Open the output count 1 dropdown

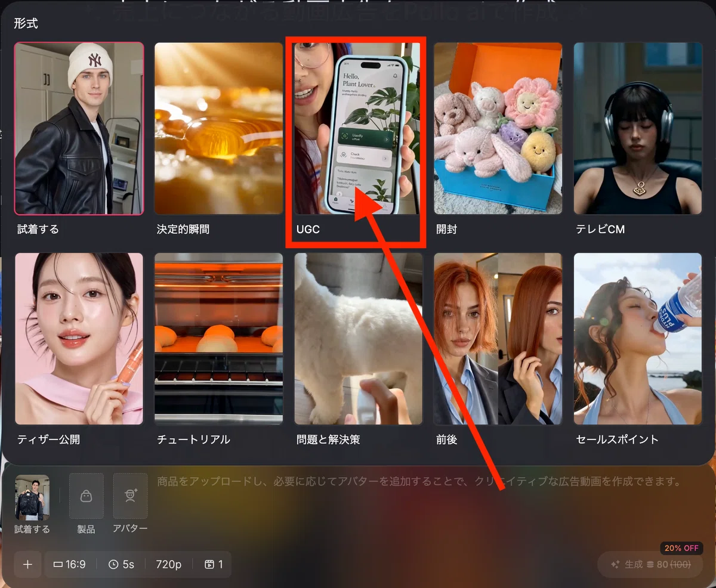(214, 564)
